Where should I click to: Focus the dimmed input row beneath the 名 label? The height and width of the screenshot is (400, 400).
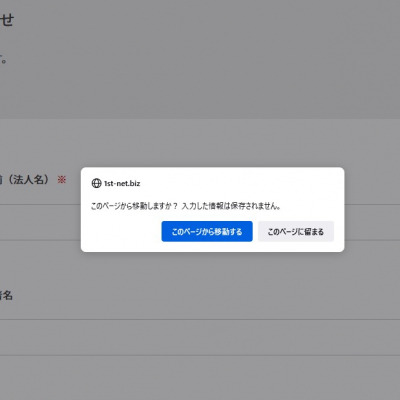click(200, 337)
